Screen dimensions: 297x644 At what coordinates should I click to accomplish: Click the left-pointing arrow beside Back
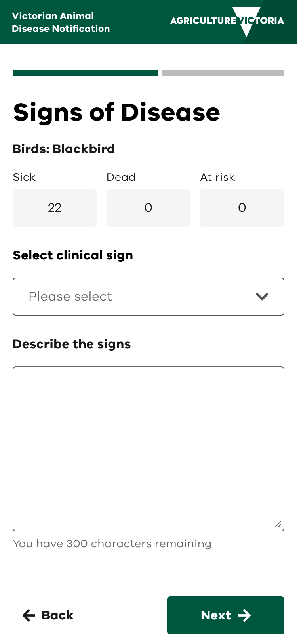pyautogui.click(x=29, y=615)
